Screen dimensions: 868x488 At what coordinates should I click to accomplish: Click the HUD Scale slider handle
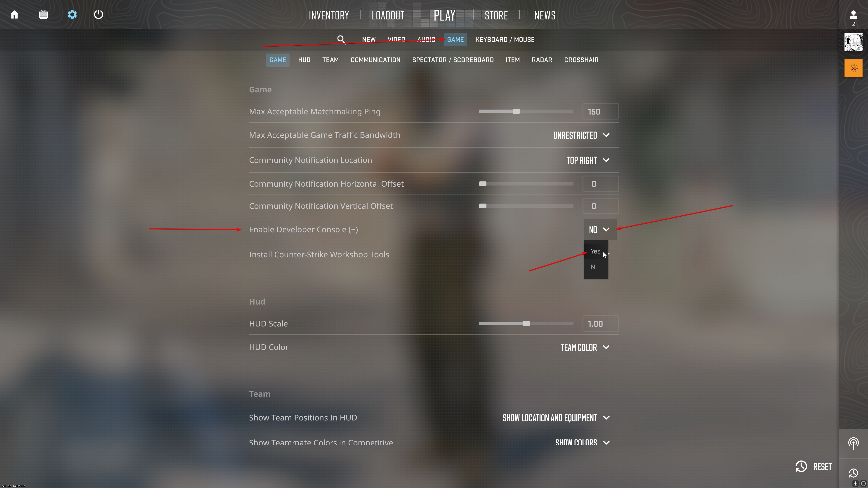coord(526,324)
